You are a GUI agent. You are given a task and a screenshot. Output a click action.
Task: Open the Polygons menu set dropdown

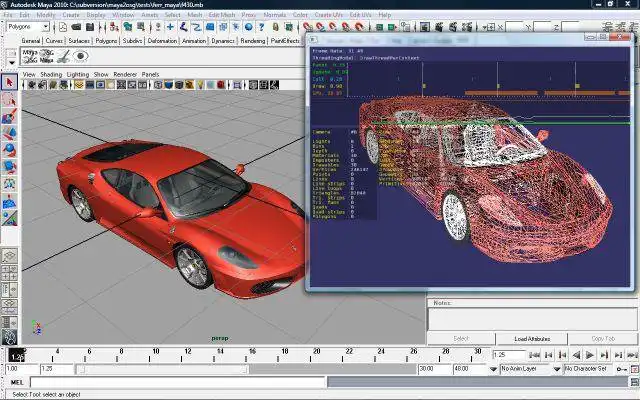coord(46,27)
